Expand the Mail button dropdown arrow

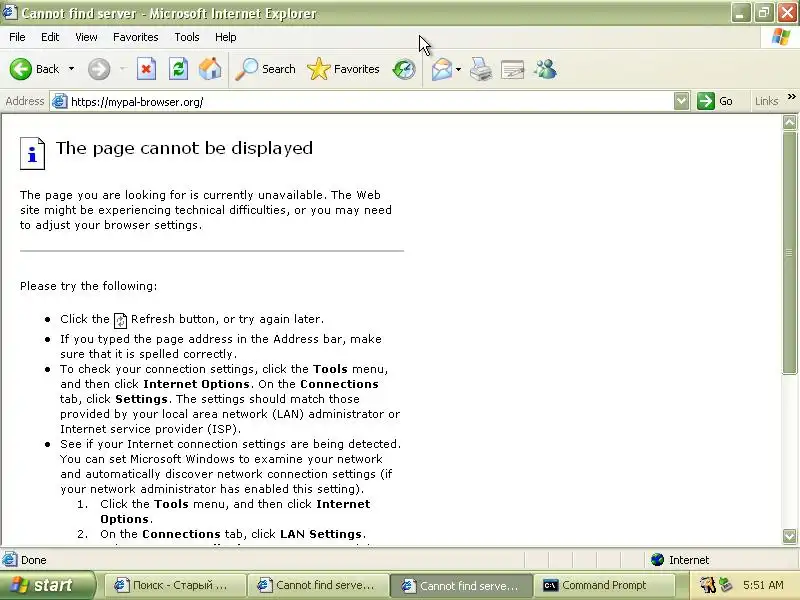(458, 69)
